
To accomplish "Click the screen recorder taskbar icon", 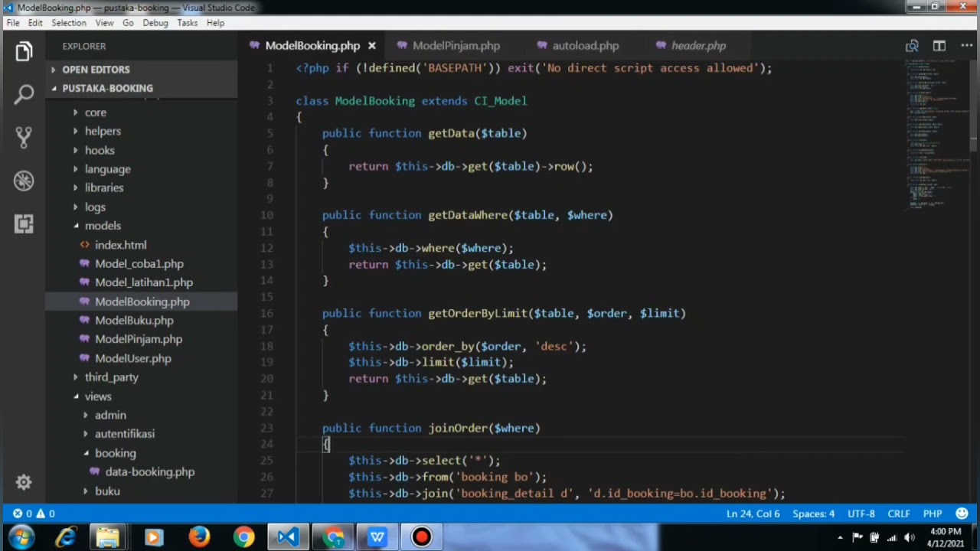I will tap(421, 537).
